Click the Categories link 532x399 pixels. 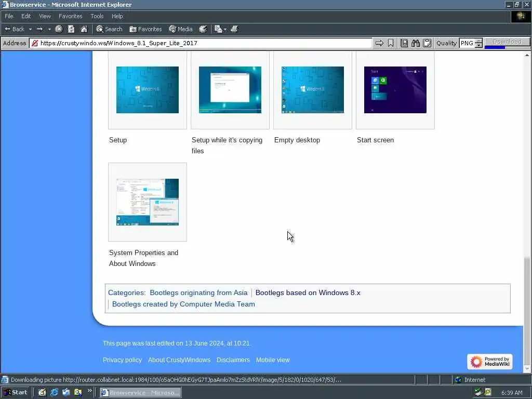point(126,292)
